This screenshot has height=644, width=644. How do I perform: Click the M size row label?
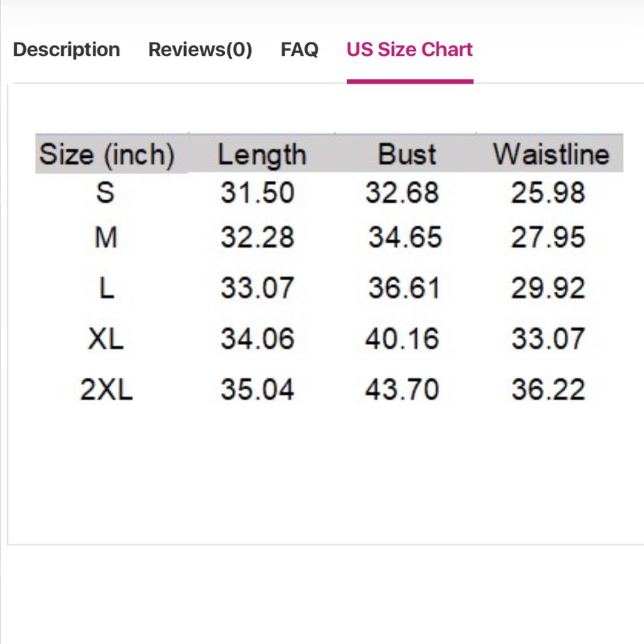coord(106,238)
